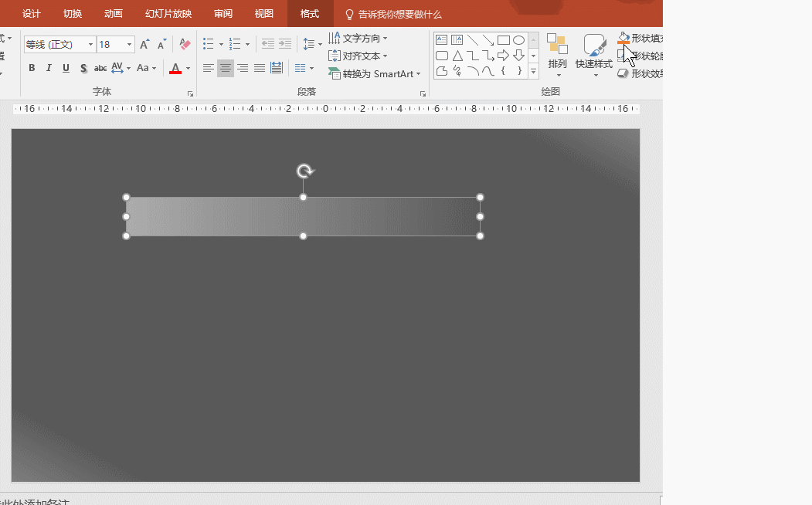Click the Convert to SmartArt icon
Viewport: 812px width, 505px height.
(x=335, y=74)
